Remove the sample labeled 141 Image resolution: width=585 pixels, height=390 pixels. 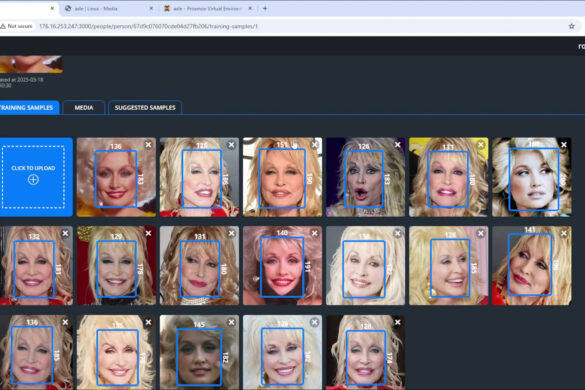[564, 233]
